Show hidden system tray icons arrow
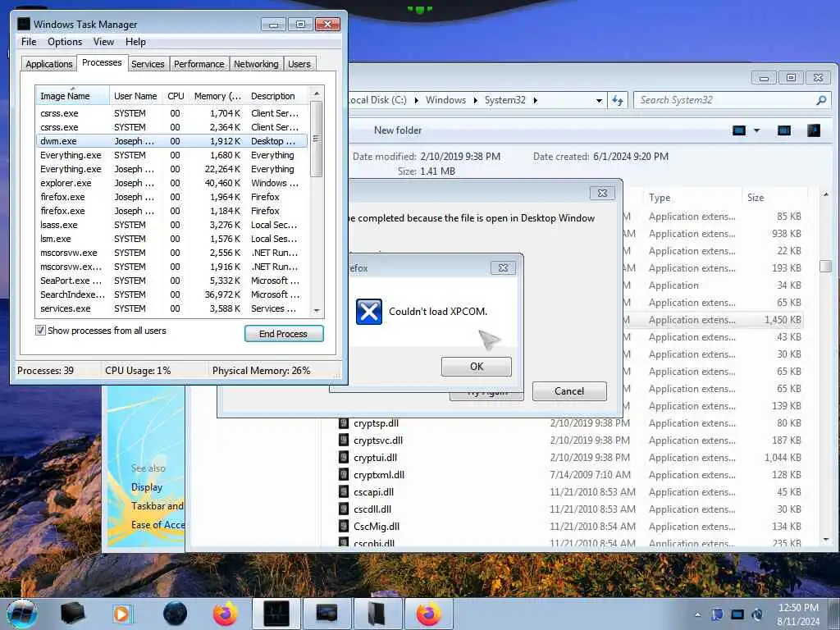Image resolution: width=840 pixels, height=630 pixels. coord(697,614)
